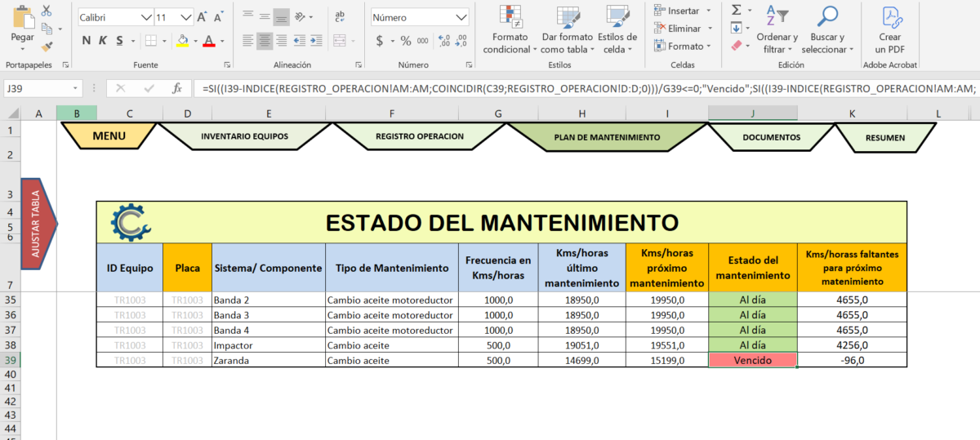980x440 pixels.
Task: Click the Pegar (paste) clipboard icon
Action: coord(22,16)
